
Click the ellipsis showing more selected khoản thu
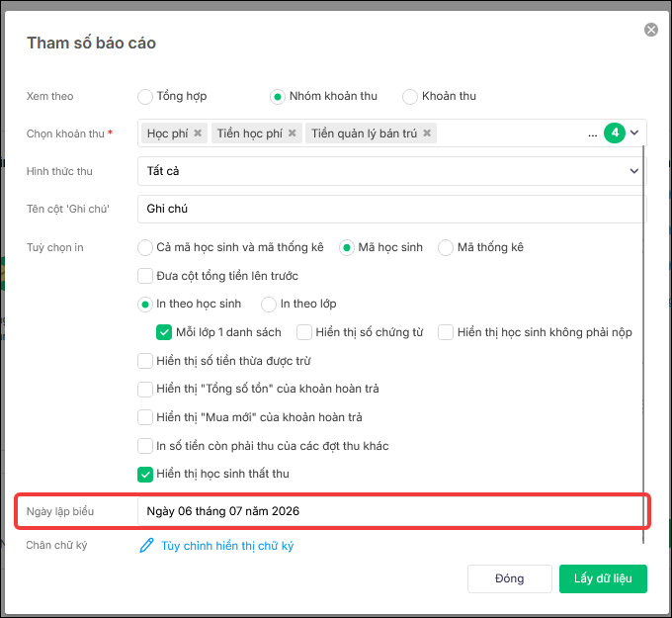click(592, 134)
